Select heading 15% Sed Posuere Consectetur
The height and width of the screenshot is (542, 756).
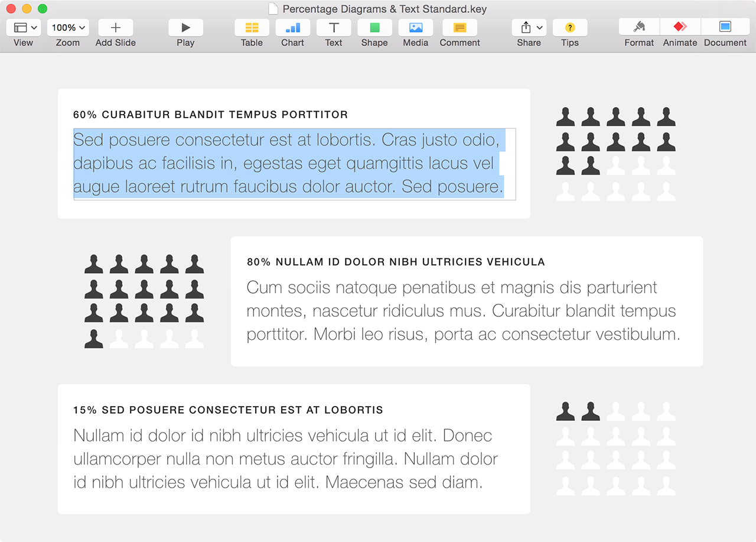tap(228, 410)
